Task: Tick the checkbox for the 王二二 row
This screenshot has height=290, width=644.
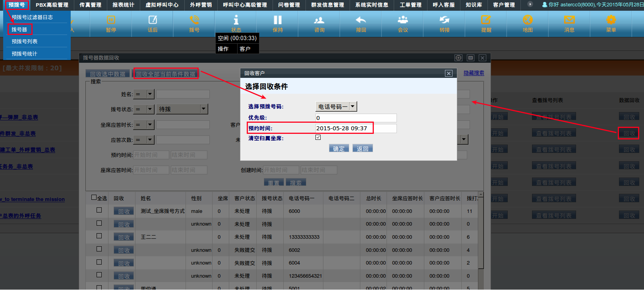Action: tap(99, 236)
